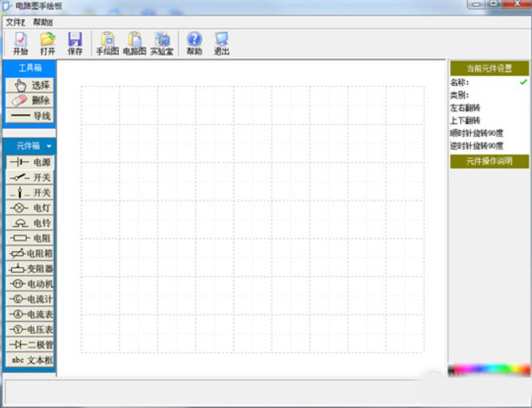
Task: Apply 上下翻转 vertical flip
Action: click(x=465, y=120)
